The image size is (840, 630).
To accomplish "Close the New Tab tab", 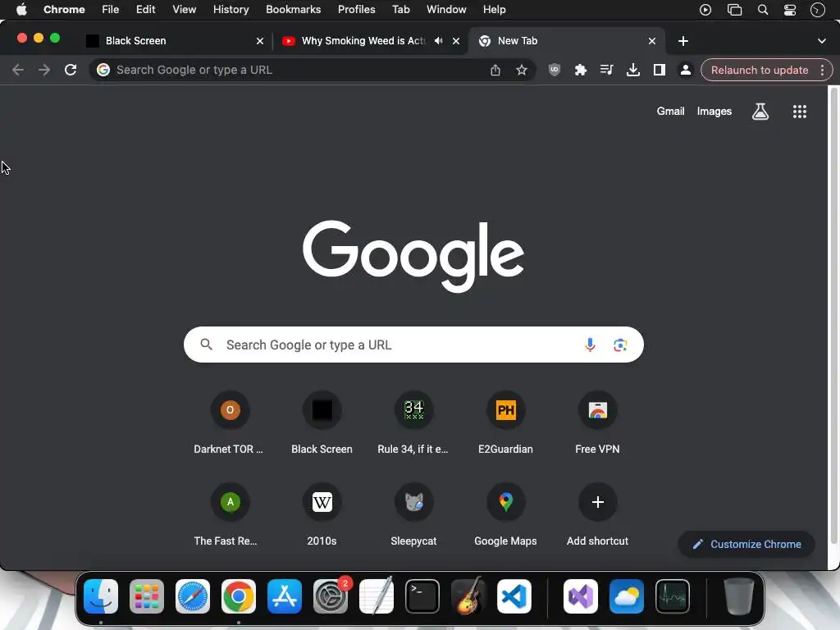I will (x=652, y=41).
